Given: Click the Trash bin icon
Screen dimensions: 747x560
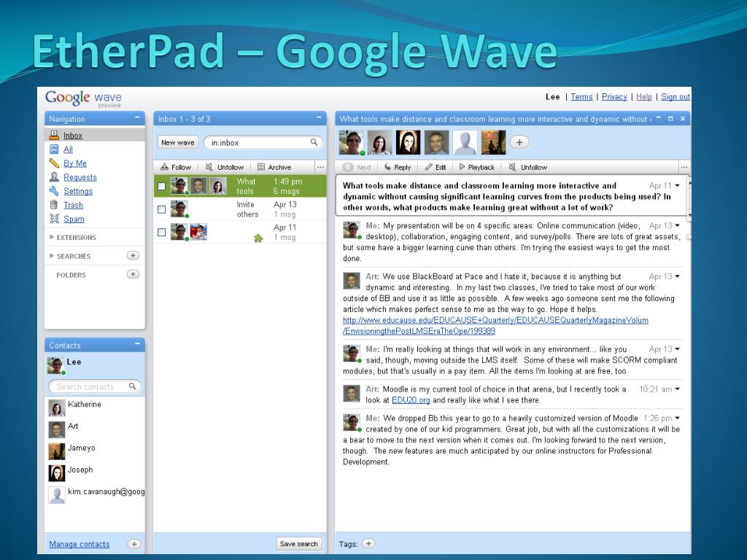Looking at the screenshot, I should [54, 205].
